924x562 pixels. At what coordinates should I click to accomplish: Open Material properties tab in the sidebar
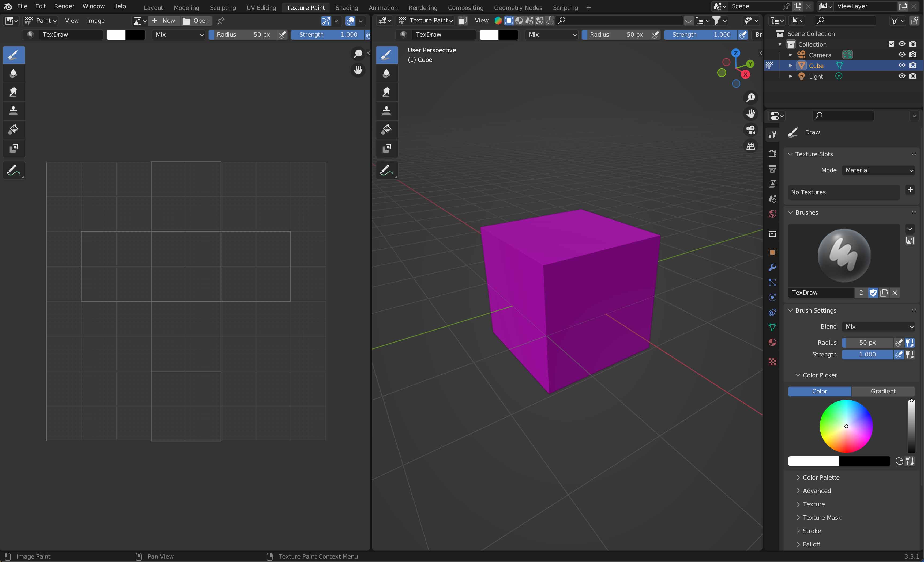point(772,343)
